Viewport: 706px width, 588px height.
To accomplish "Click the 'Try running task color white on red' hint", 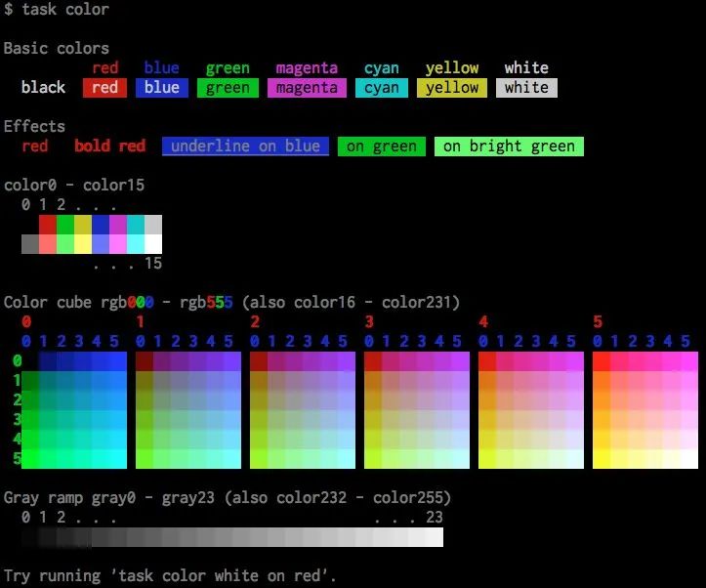I will pyautogui.click(x=170, y=575).
